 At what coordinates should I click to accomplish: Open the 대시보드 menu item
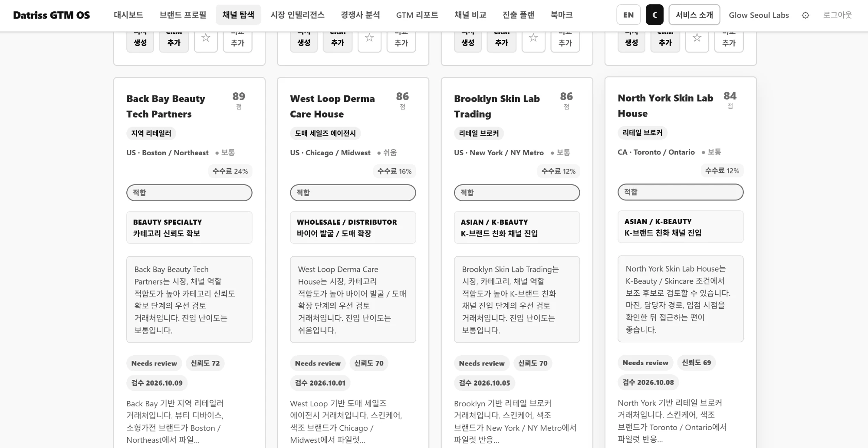click(128, 15)
